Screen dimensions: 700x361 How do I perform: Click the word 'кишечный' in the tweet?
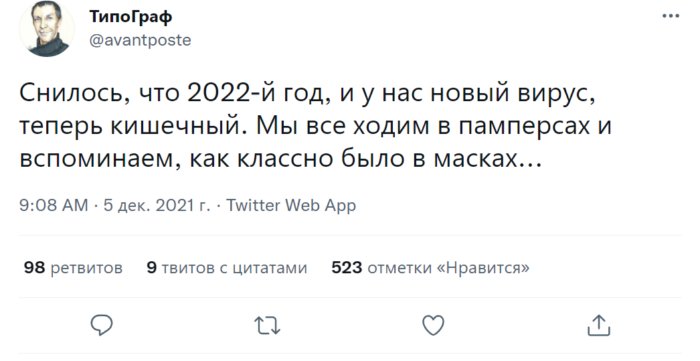click(179, 127)
